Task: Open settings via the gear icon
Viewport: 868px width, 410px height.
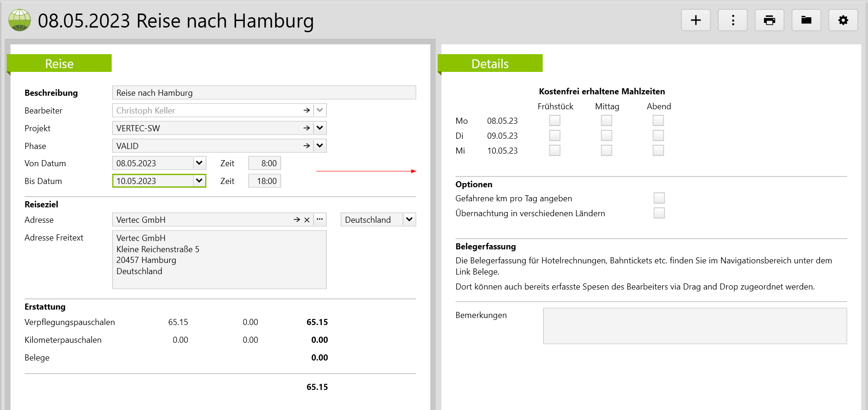Action: coord(843,21)
